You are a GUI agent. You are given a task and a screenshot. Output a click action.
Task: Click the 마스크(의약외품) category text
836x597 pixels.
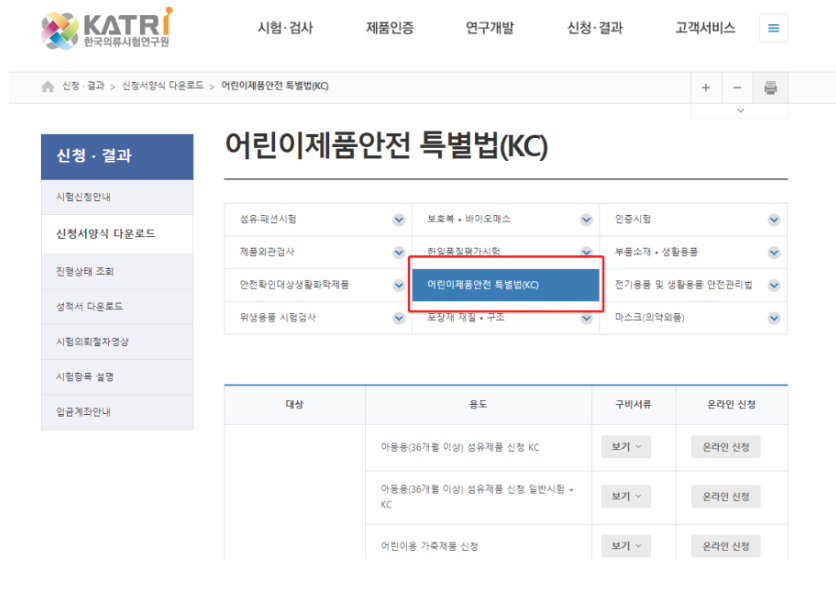click(649, 317)
